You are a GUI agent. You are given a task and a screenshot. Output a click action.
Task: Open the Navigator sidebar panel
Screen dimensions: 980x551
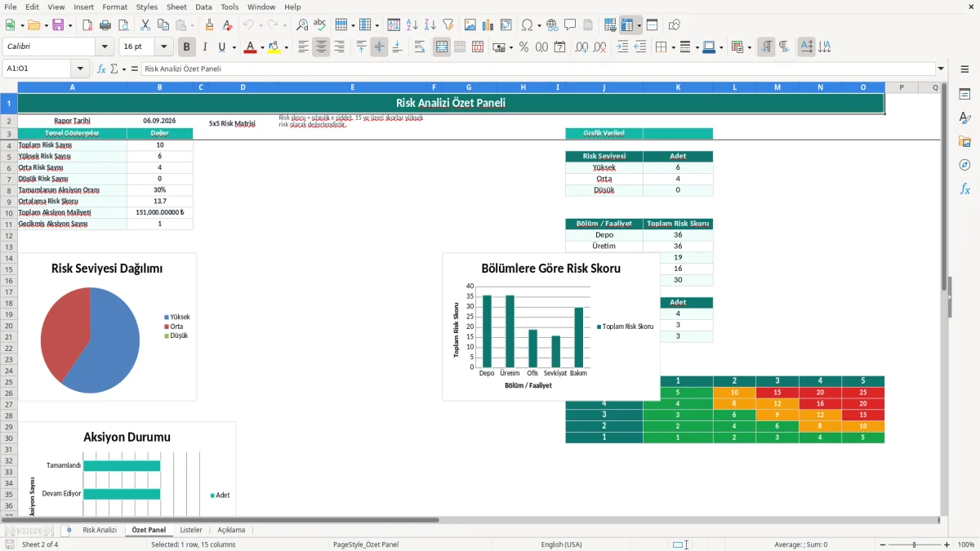(964, 165)
